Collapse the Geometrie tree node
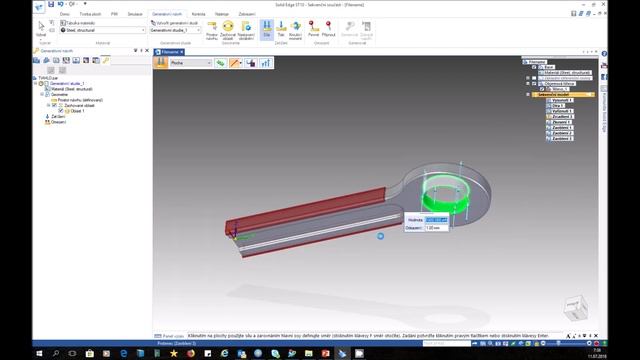The image size is (640, 360). pos(42,94)
